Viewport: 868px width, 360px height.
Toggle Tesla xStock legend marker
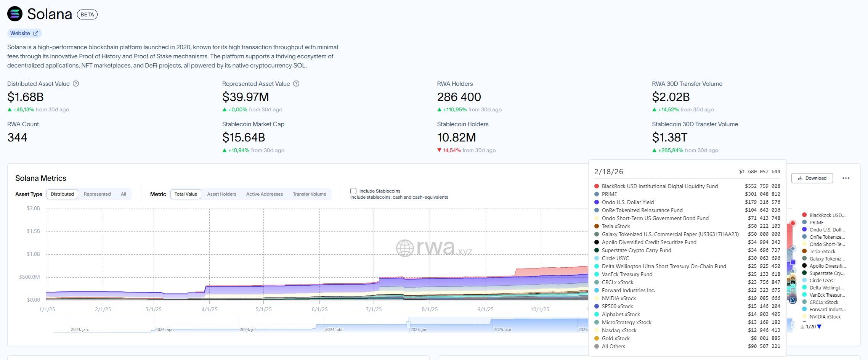(804, 251)
